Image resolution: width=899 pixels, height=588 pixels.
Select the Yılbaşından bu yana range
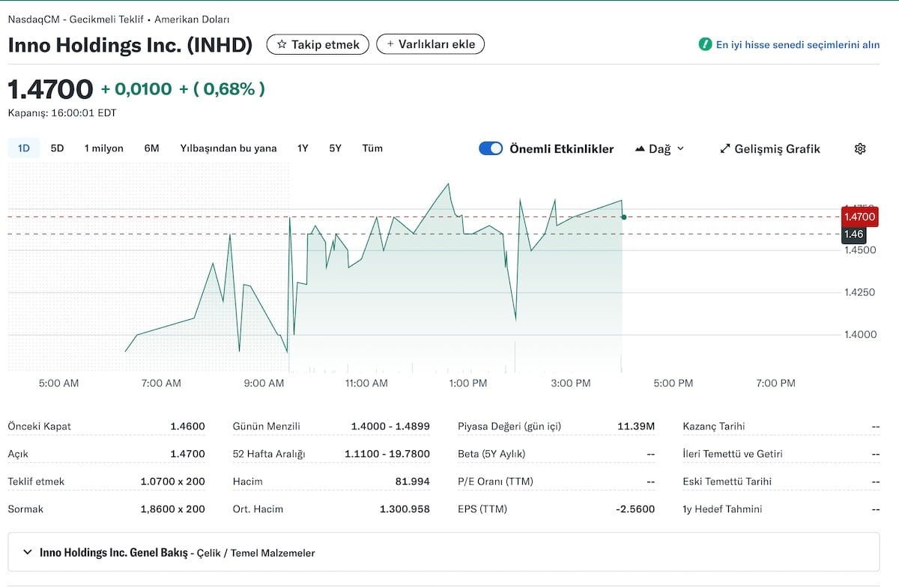pyautogui.click(x=228, y=148)
